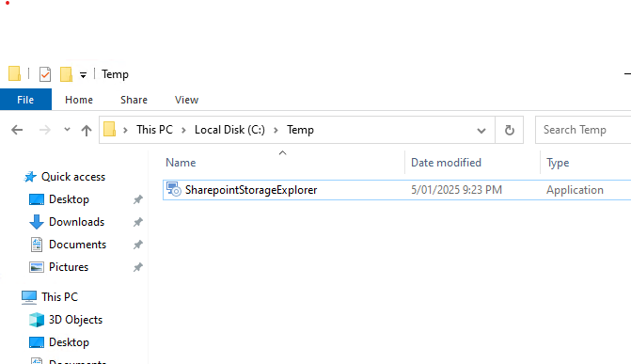Open Desktop under Quick access
Screen dimensions: 631x364
pos(69,199)
